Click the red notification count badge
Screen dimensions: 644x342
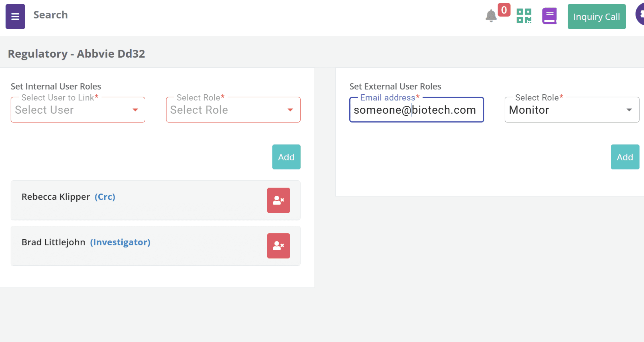504,10
